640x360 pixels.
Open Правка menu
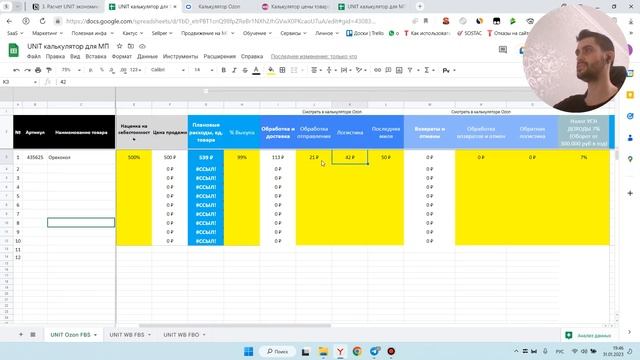[x=55, y=56]
